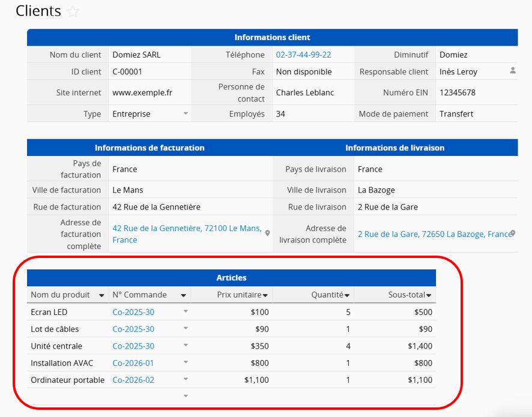The height and width of the screenshot is (417, 532).
Task: Open order Co-2026-01 link
Action: (x=133, y=363)
